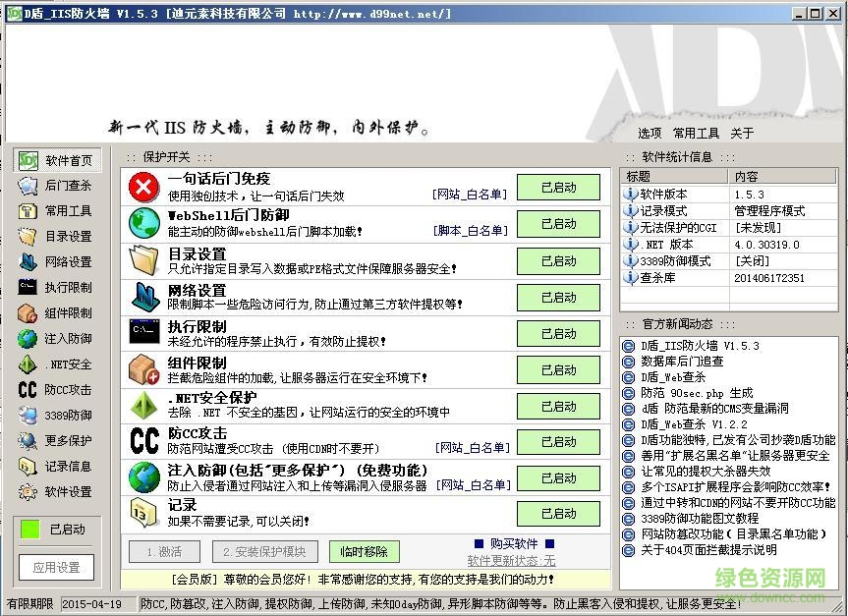Viewport: 848px width, 616px height.
Task: Open the 执行限制 panel icon
Action: 56,288
